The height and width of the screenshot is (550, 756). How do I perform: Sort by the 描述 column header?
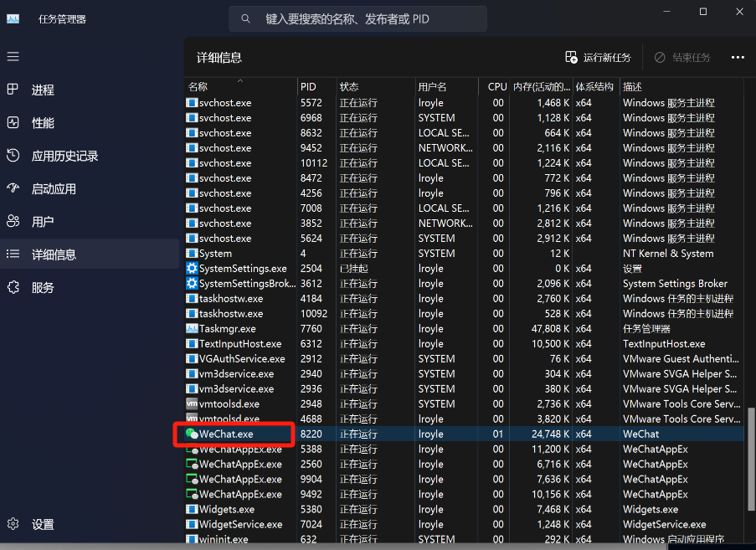click(x=682, y=87)
